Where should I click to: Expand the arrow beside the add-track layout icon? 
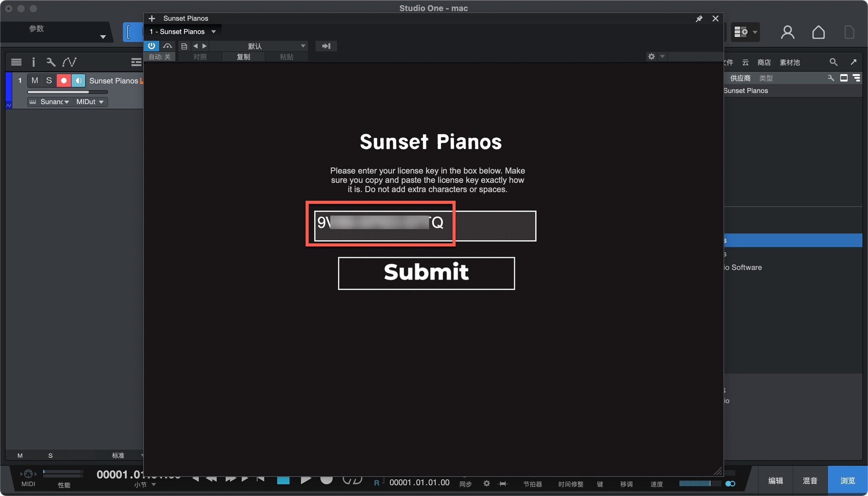click(755, 33)
